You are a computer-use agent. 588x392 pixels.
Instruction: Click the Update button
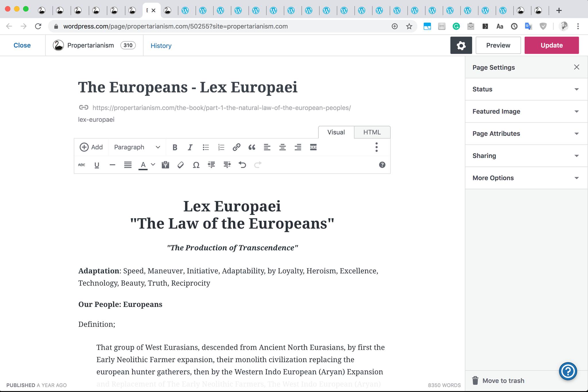coord(551,45)
